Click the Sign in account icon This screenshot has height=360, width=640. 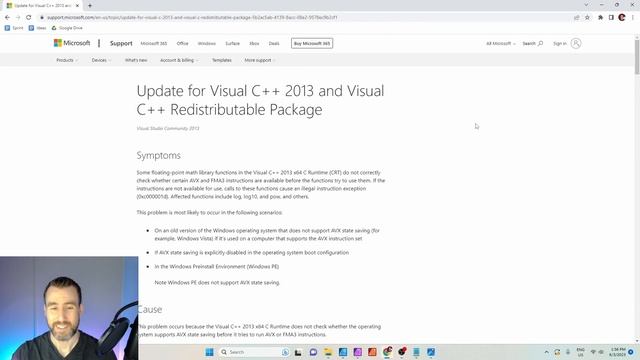[576, 43]
